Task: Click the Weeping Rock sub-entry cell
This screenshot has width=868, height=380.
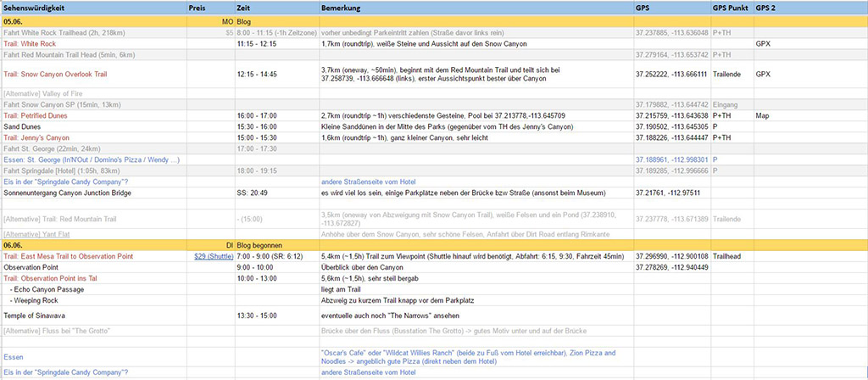Action: [x=35, y=299]
